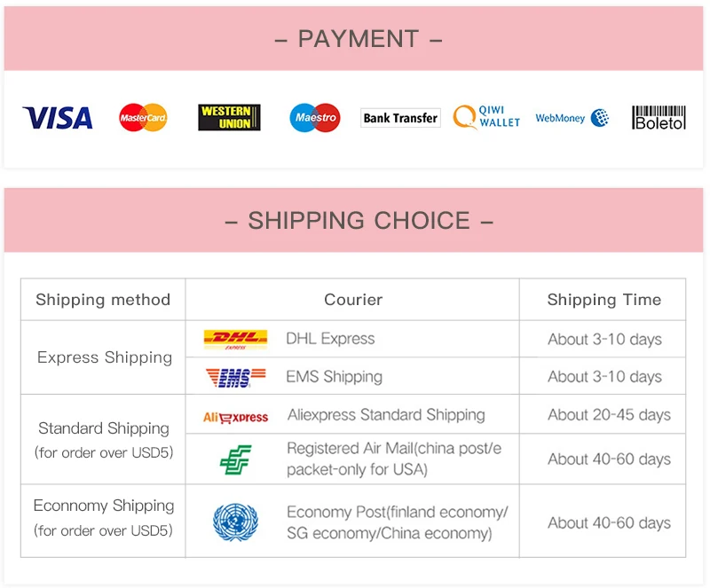Select the AliExpress logo in table

[235, 417]
